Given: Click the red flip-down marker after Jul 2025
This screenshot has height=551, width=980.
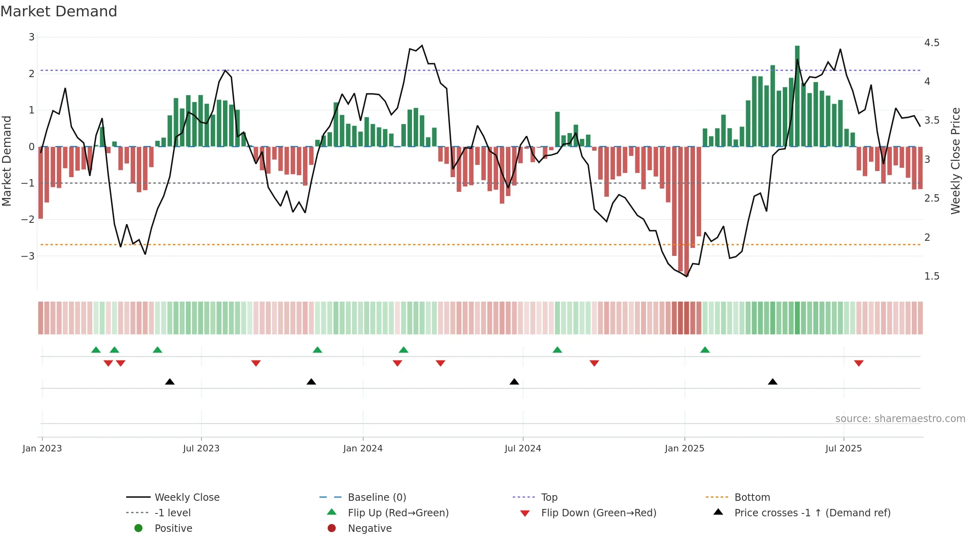Looking at the screenshot, I should pyautogui.click(x=859, y=363).
